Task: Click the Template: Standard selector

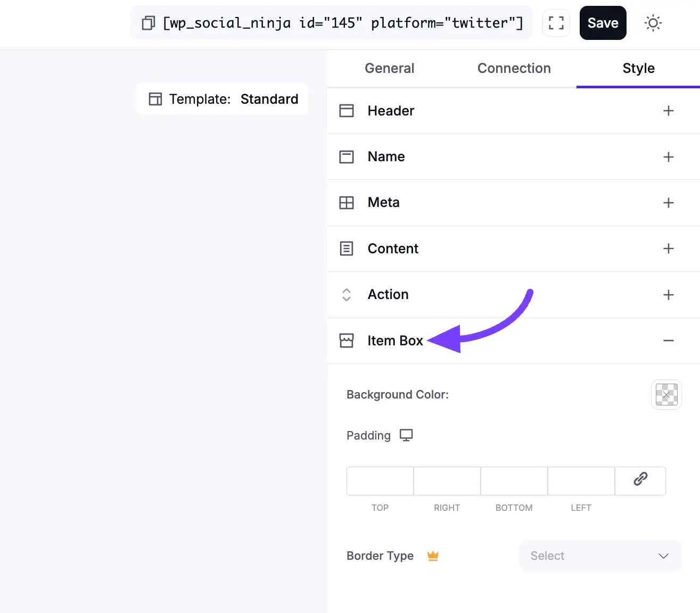Action: pyautogui.click(x=222, y=99)
